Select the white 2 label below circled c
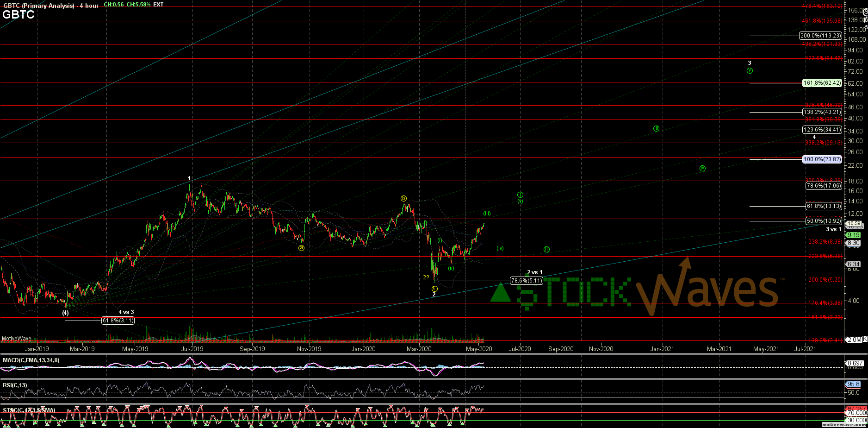The height and width of the screenshot is (428, 868). tap(434, 295)
